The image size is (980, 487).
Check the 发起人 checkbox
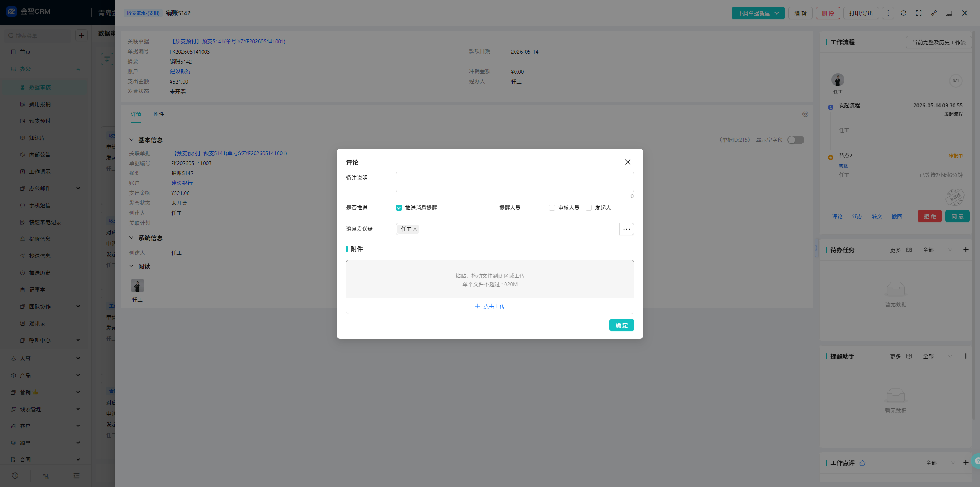(589, 208)
